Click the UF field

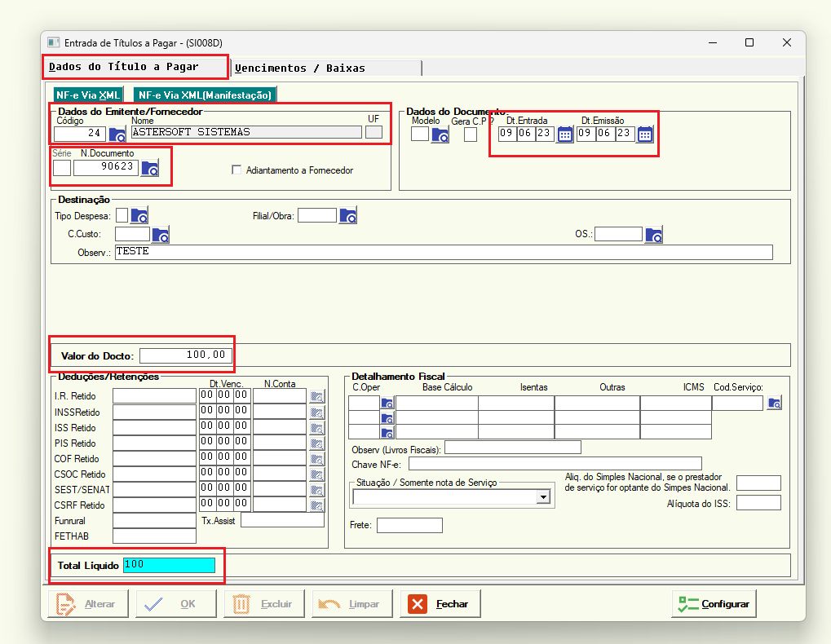374,132
